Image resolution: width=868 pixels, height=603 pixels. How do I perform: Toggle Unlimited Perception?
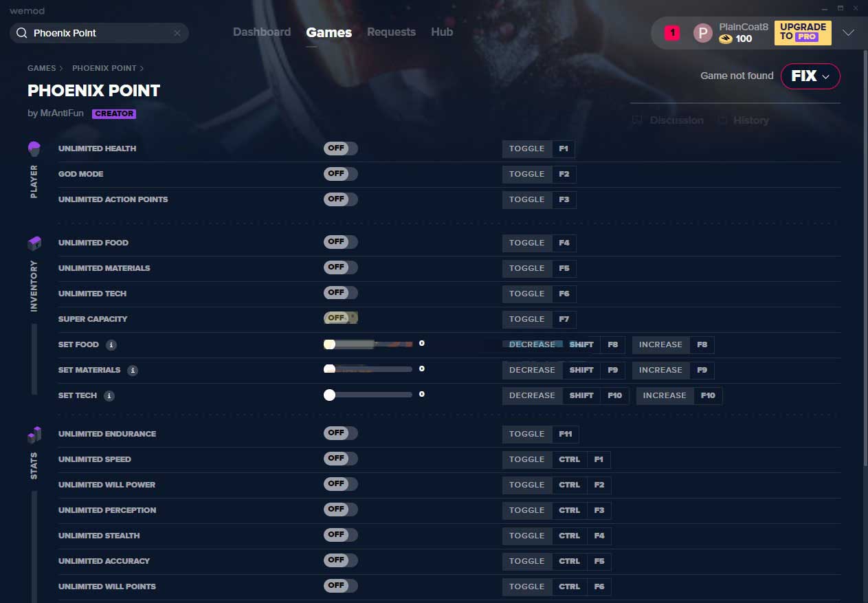(x=340, y=509)
